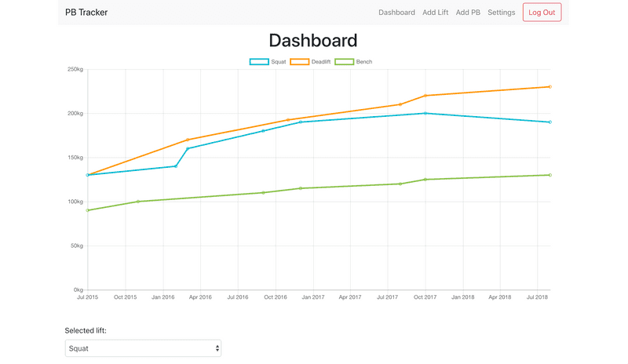The height and width of the screenshot is (364, 628).
Task: Click the Bench point at 125kg Oct 2017
Action: click(425, 180)
